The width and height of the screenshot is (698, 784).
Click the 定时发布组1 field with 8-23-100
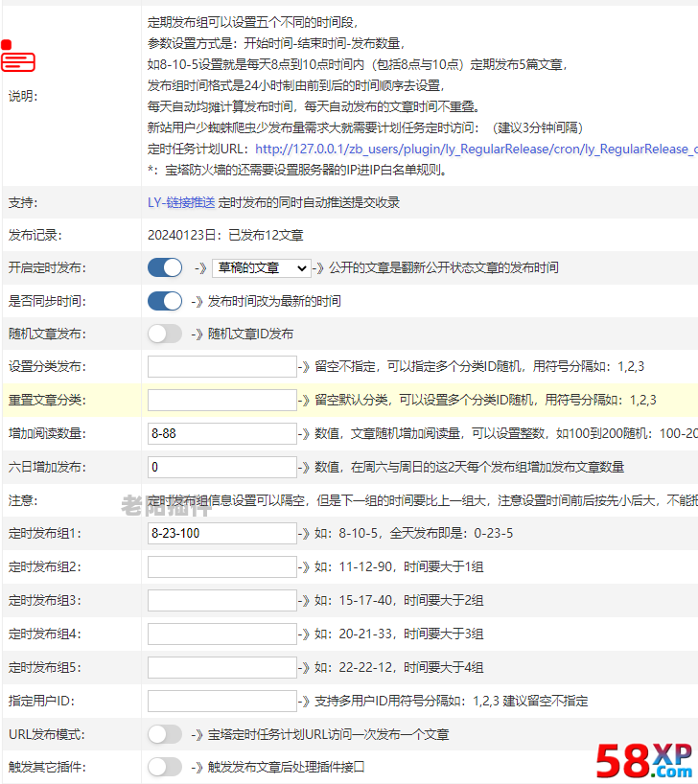(222, 534)
